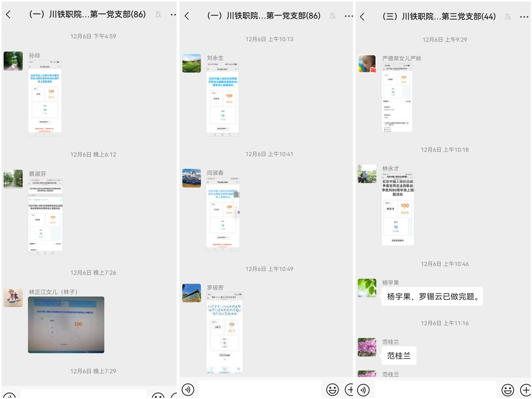This screenshot has height=399, width=532.
Task: Open emoji picker in middle panel
Action: coord(332,390)
